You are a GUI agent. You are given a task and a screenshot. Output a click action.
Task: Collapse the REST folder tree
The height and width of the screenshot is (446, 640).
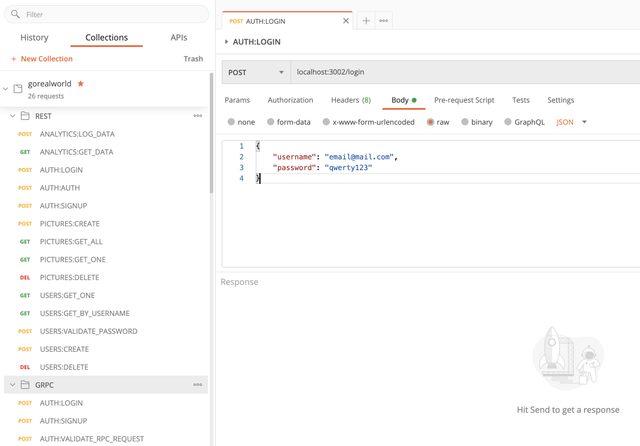point(12,116)
